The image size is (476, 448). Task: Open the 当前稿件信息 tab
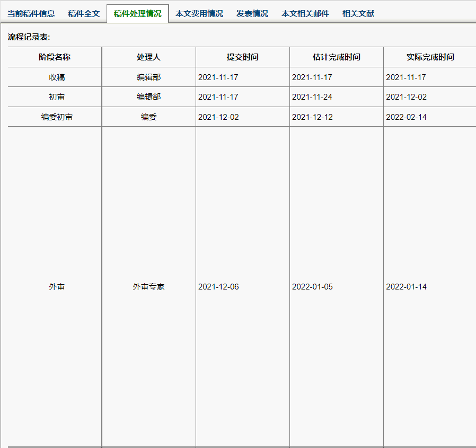coord(31,14)
